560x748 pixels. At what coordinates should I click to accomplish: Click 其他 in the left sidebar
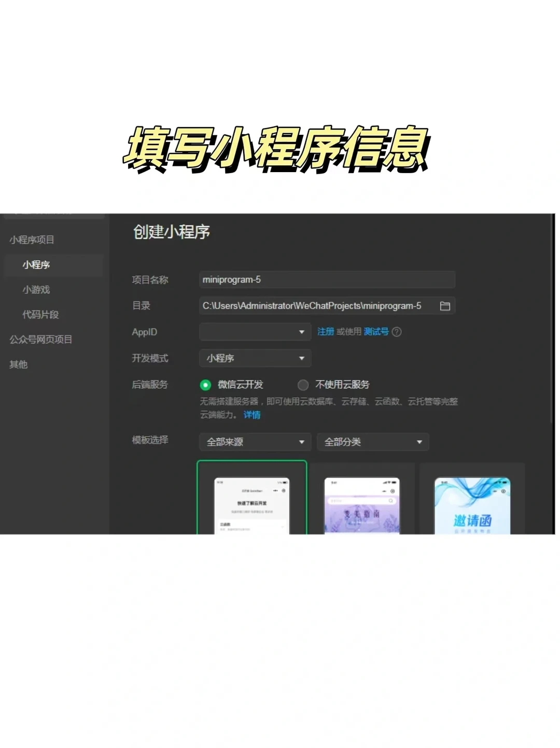18,364
